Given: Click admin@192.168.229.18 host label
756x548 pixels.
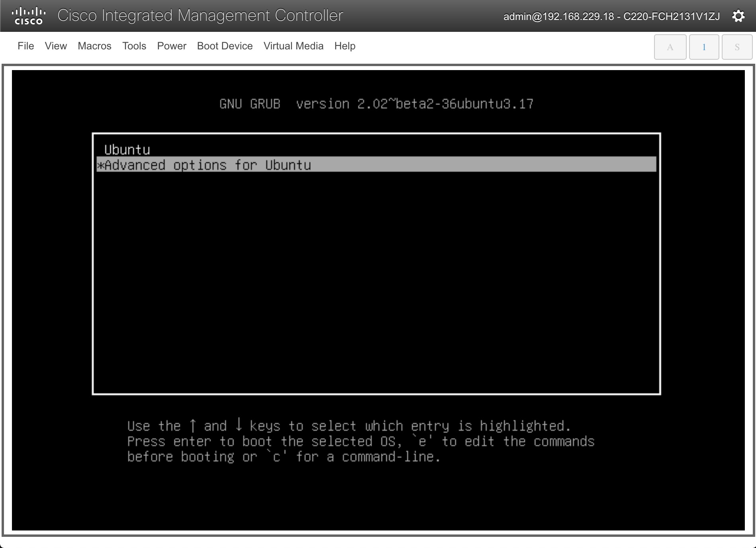Looking at the screenshot, I should [x=611, y=16].
